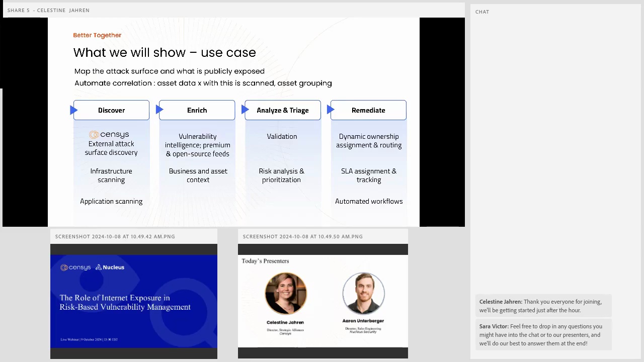Open the Today's Presenters slide thumbnail
Screen dimensions: 644x362
[x=323, y=301]
